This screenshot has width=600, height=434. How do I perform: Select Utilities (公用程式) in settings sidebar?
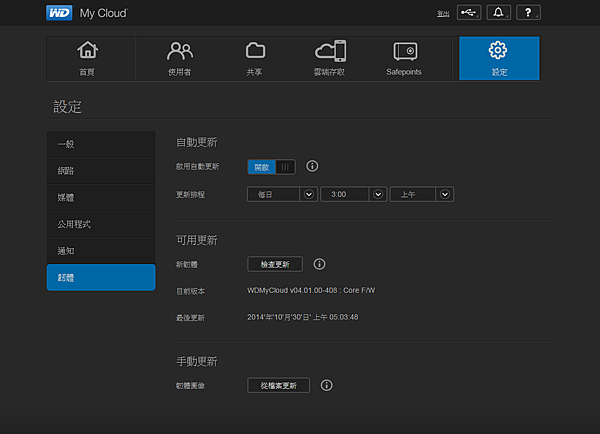point(101,224)
